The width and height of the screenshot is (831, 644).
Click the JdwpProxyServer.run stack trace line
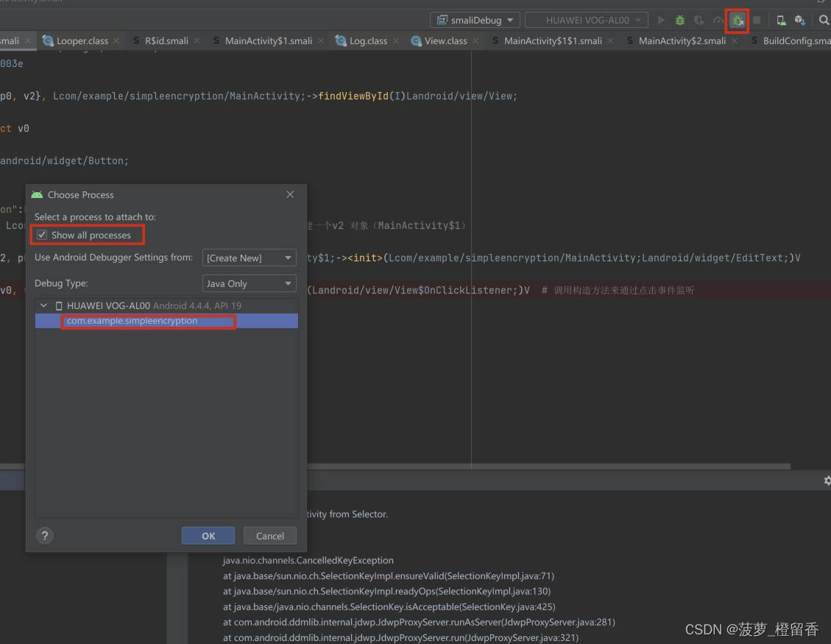tap(400, 637)
